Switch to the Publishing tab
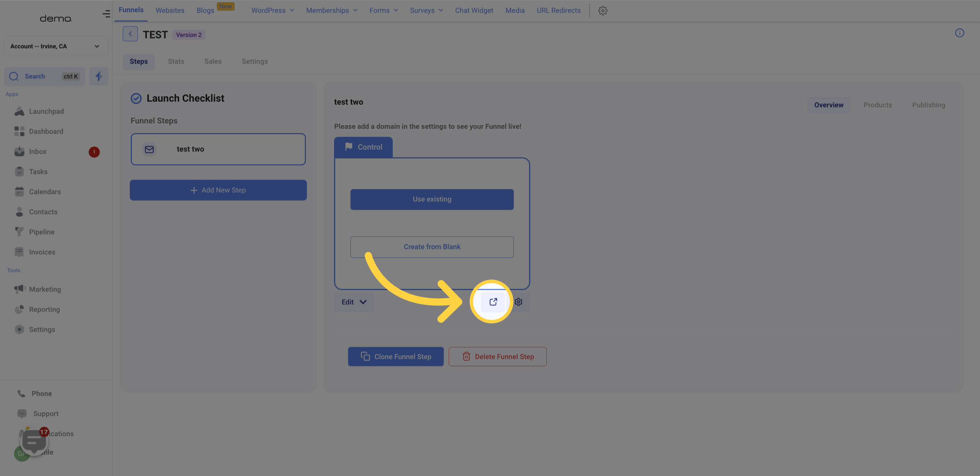Image resolution: width=980 pixels, height=476 pixels. pos(928,105)
